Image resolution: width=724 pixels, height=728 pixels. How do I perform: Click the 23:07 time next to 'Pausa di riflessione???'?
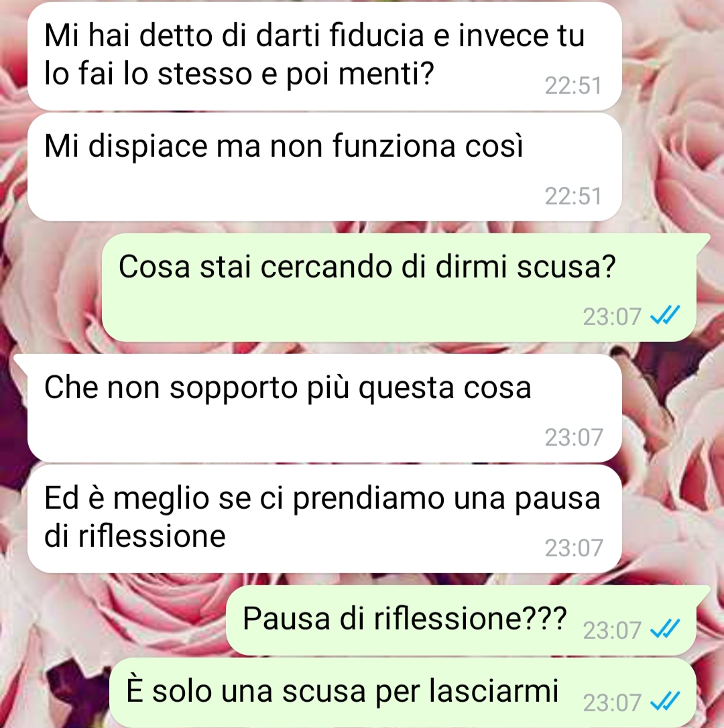612,631
